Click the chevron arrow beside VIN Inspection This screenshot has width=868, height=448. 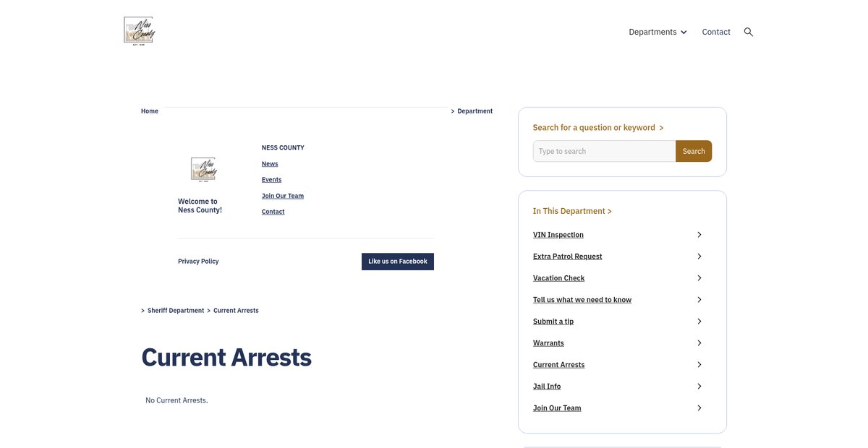[699, 235]
